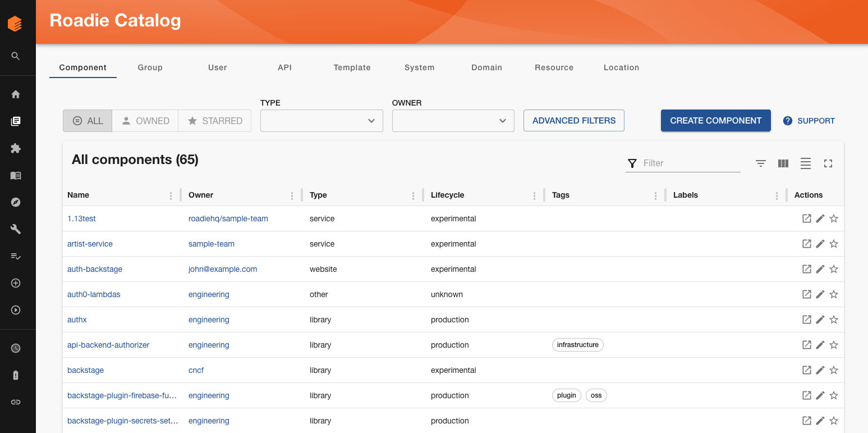Edit the api-backend-authorizer entry
The height and width of the screenshot is (433, 868).
[x=820, y=345]
